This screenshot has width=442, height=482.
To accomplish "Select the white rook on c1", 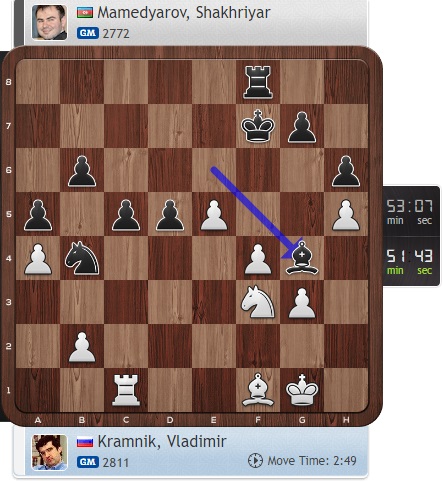I will 126,390.
